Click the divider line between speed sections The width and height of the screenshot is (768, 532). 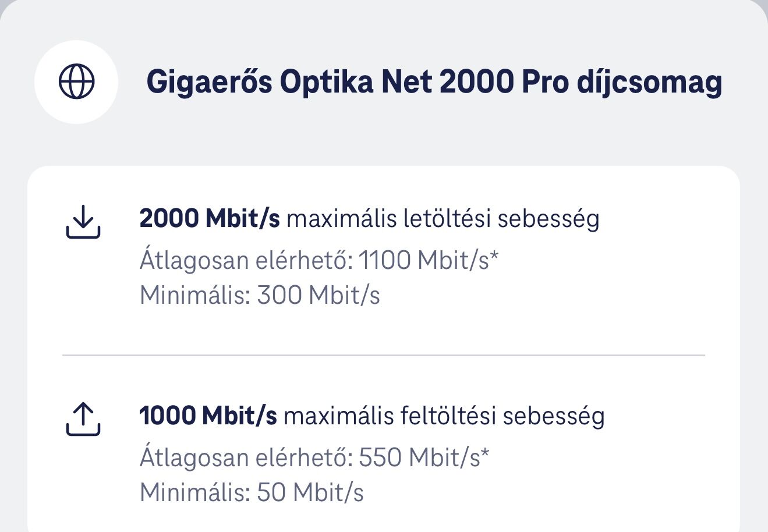[x=383, y=354]
